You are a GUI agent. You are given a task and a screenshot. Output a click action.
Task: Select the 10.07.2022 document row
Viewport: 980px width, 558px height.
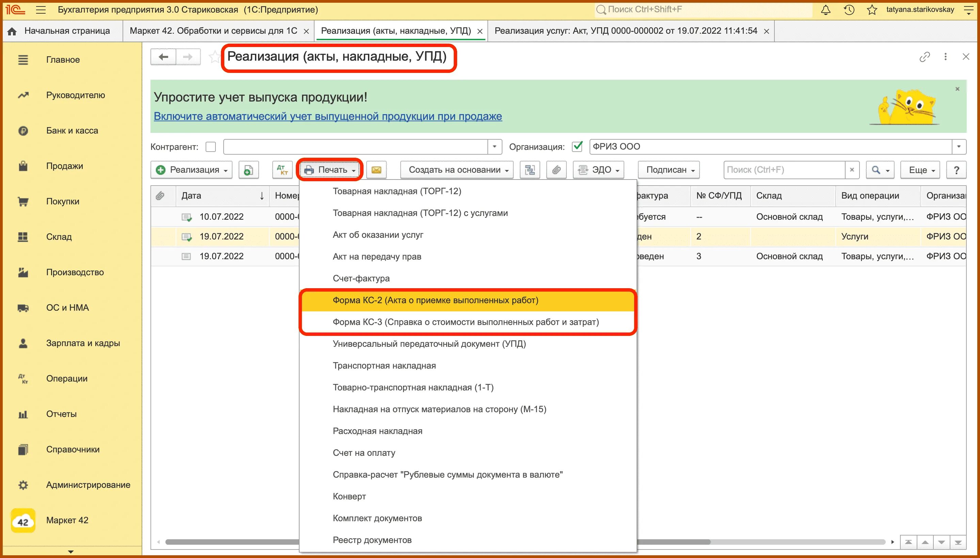(558, 217)
